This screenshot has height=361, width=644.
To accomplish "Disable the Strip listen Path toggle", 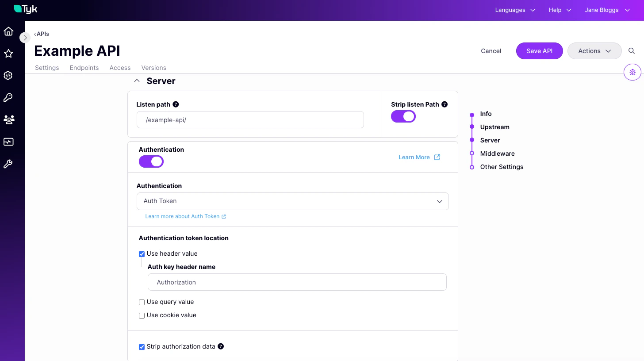I will [x=403, y=116].
